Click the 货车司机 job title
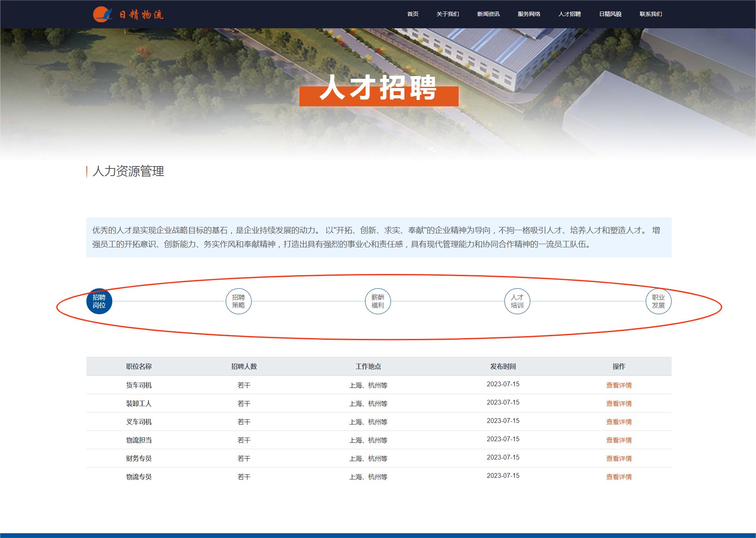Viewport: 756px width, 538px height. [139, 385]
